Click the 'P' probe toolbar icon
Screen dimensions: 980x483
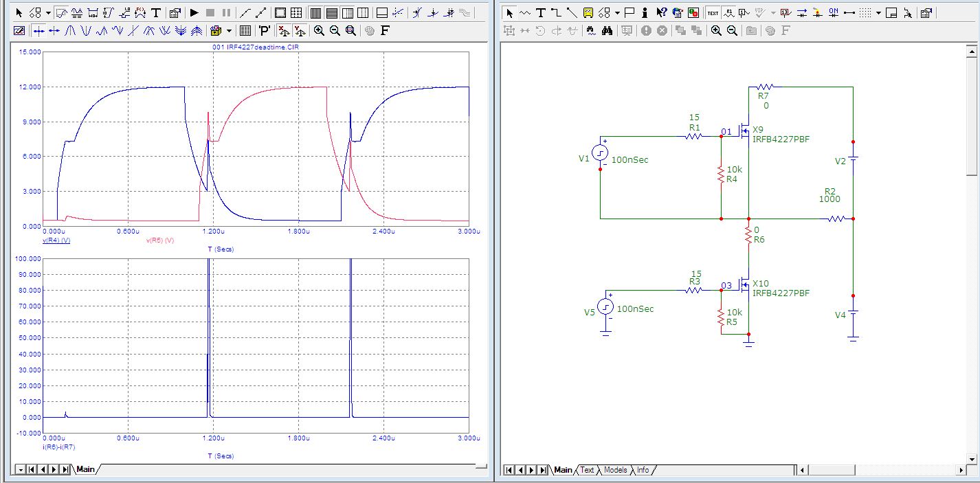pyautogui.click(x=264, y=30)
